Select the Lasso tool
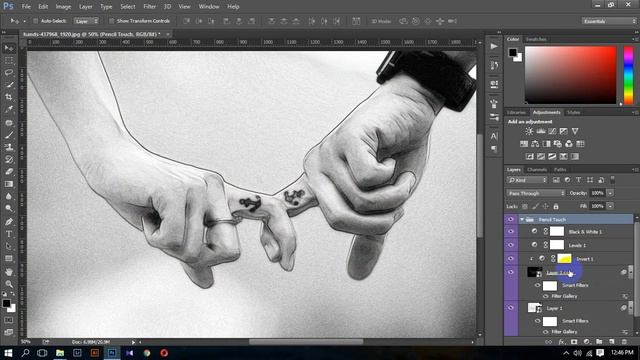 (x=9, y=73)
